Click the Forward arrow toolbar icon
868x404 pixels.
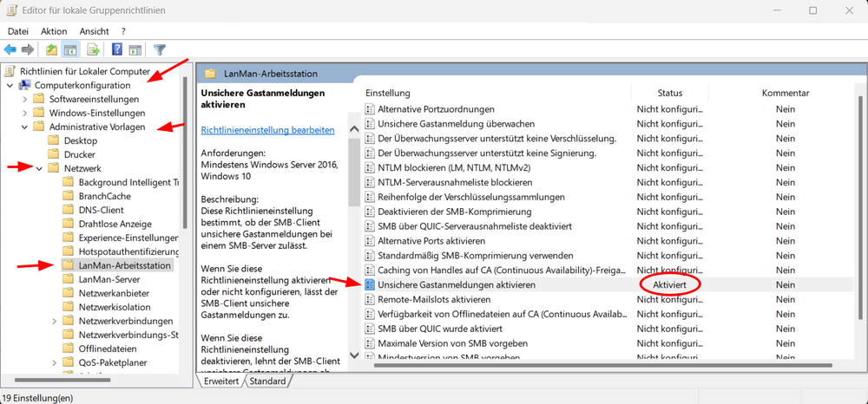pyautogui.click(x=27, y=49)
